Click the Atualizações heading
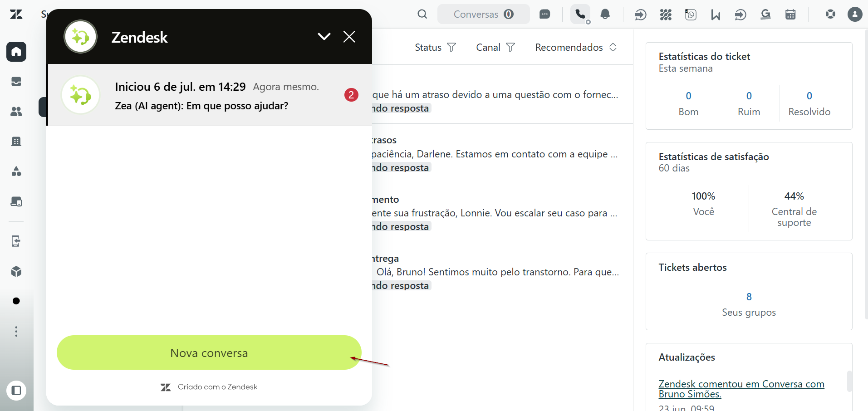 [687, 357]
